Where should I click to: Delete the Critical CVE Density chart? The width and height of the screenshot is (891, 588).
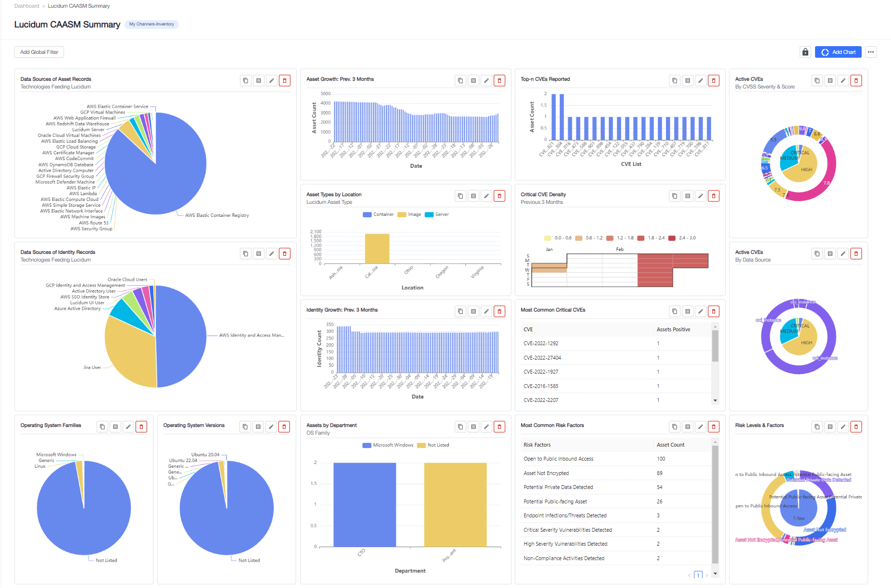pyautogui.click(x=714, y=196)
